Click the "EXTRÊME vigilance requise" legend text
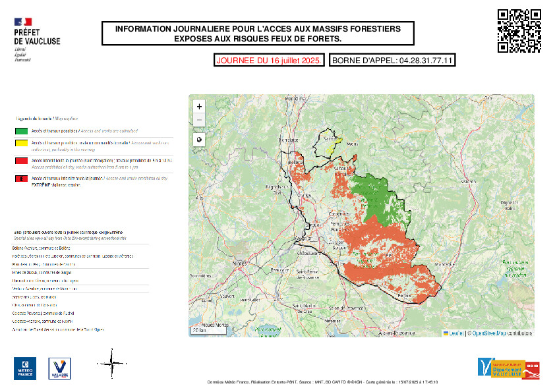Image resolution: width=555 pixels, height=392 pixels. pyautogui.click(x=56, y=184)
